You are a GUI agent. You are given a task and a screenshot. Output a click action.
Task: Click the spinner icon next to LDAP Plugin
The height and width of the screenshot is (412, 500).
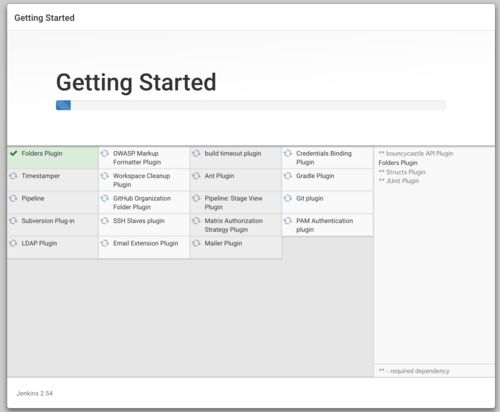13,243
